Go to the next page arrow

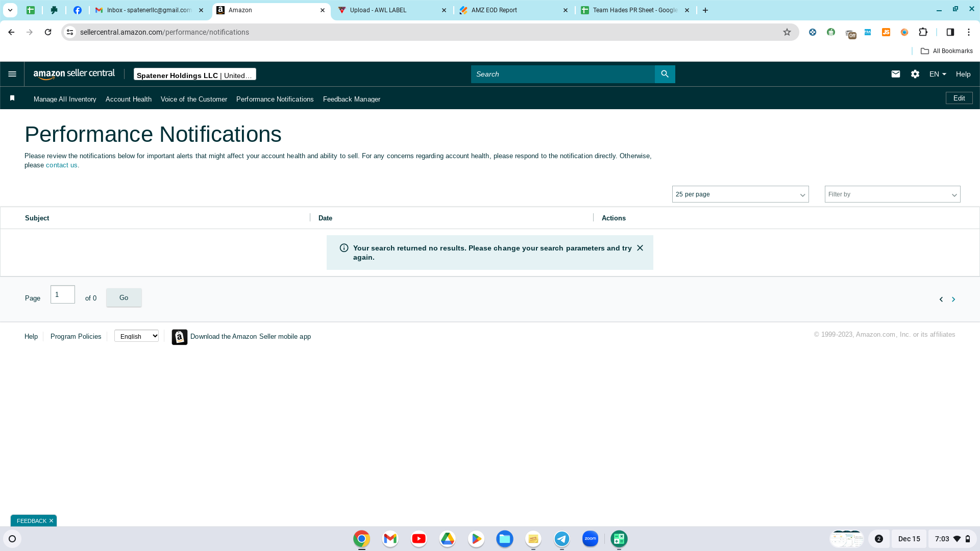953,299
